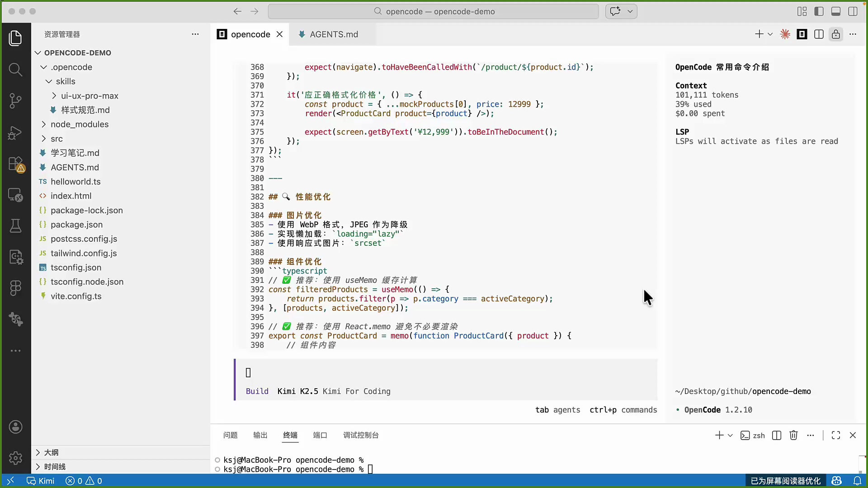868x488 pixels.
Task: Open the Search view in activity bar
Action: [x=15, y=70]
